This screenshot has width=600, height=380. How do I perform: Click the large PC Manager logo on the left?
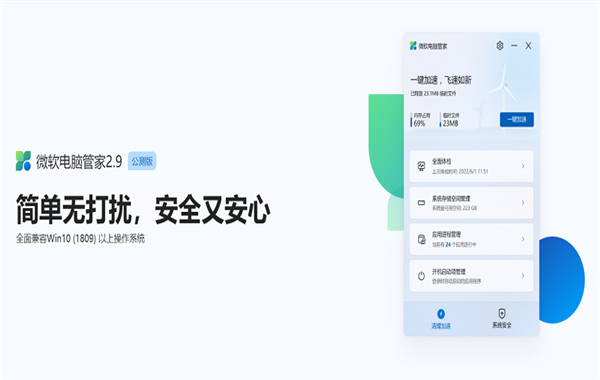tap(23, 161)
